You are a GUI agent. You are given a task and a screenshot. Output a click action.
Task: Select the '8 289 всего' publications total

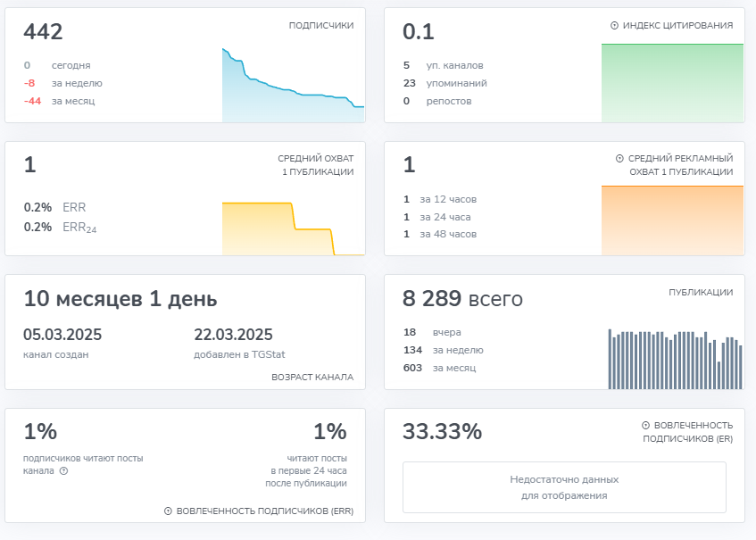tap(462, 299)
